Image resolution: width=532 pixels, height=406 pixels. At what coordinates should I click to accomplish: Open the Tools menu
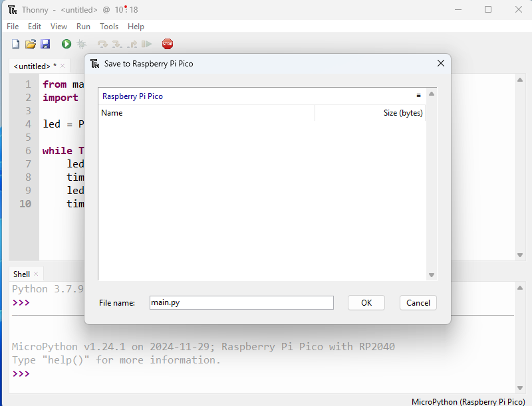[109, 27]
